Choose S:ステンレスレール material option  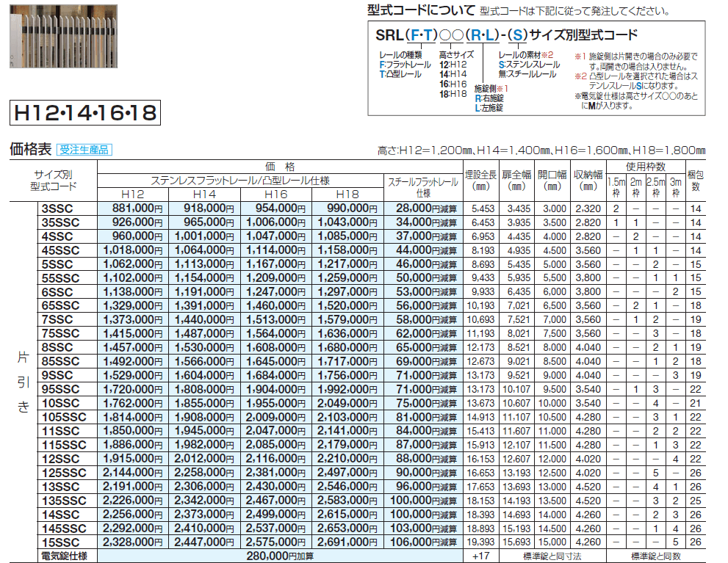(530, 65)
